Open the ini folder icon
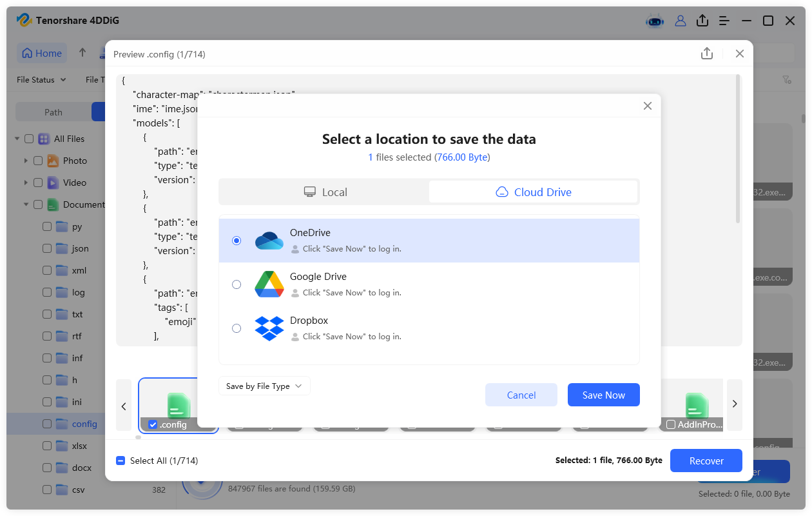812x516 pixels. pos(62,402)
